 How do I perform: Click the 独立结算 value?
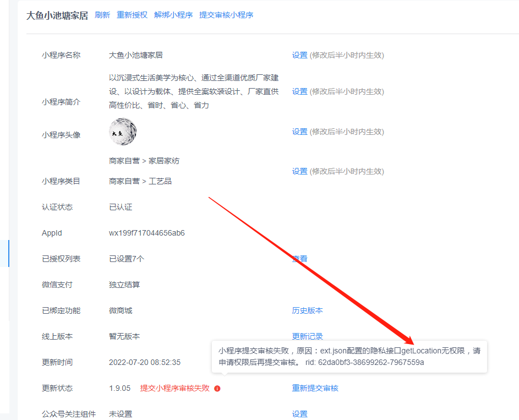point(124,285)
